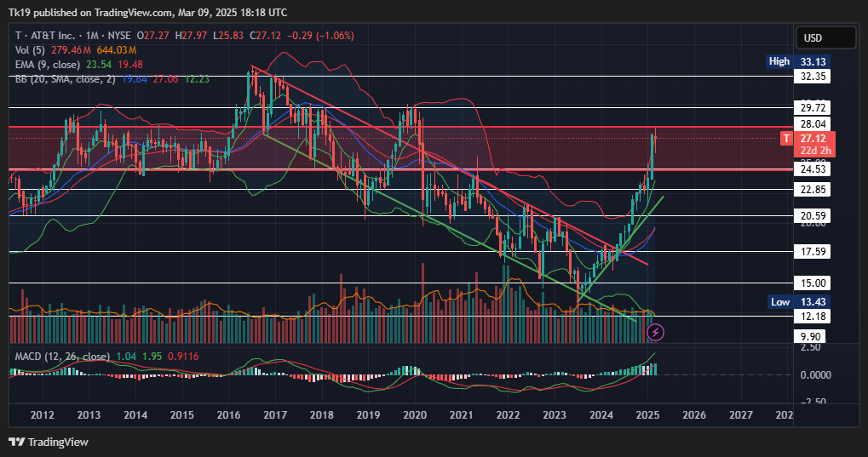Click the 2012 time axis label
Image resolution: width=868 pixels, height=457 pixels.
pyautogui.click(x=42, y=415)
